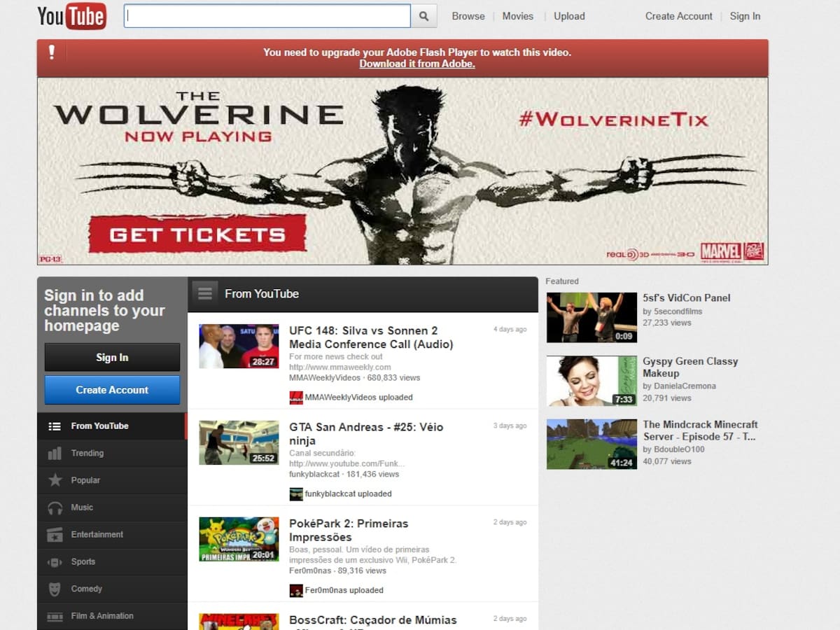
Task: Select the Comedy sidebar category
Action: pos(112,589)
